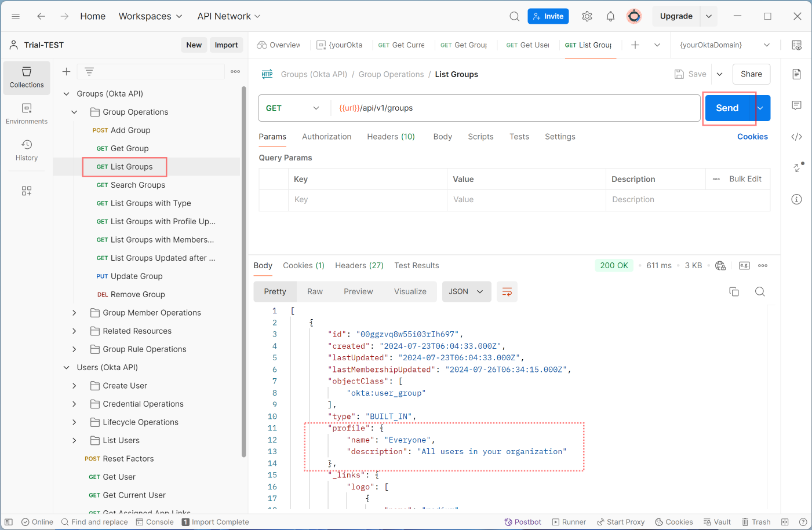The image size is (812, 530).
Task: Open Postbot from the status bar
Action: pos(522,521)
